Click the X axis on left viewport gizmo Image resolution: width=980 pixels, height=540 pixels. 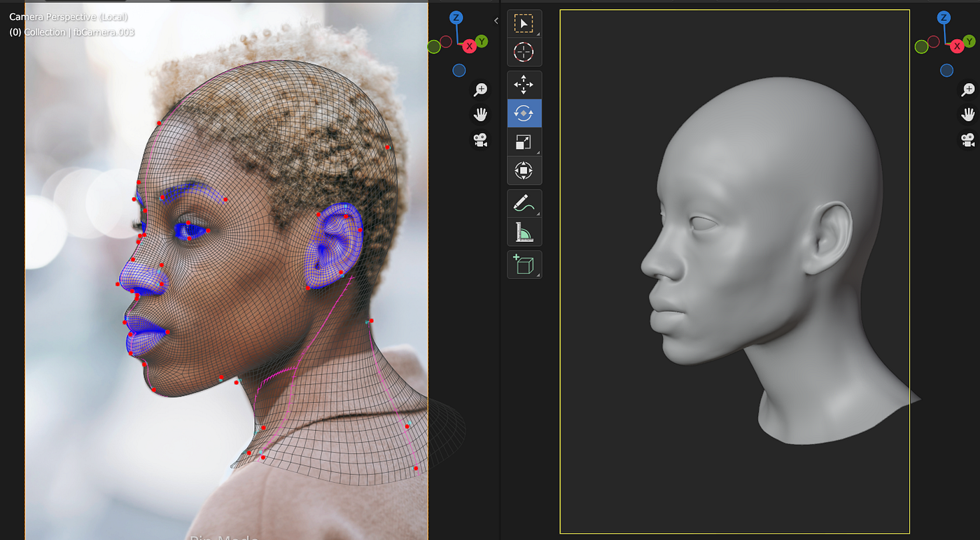pos(469,45)
